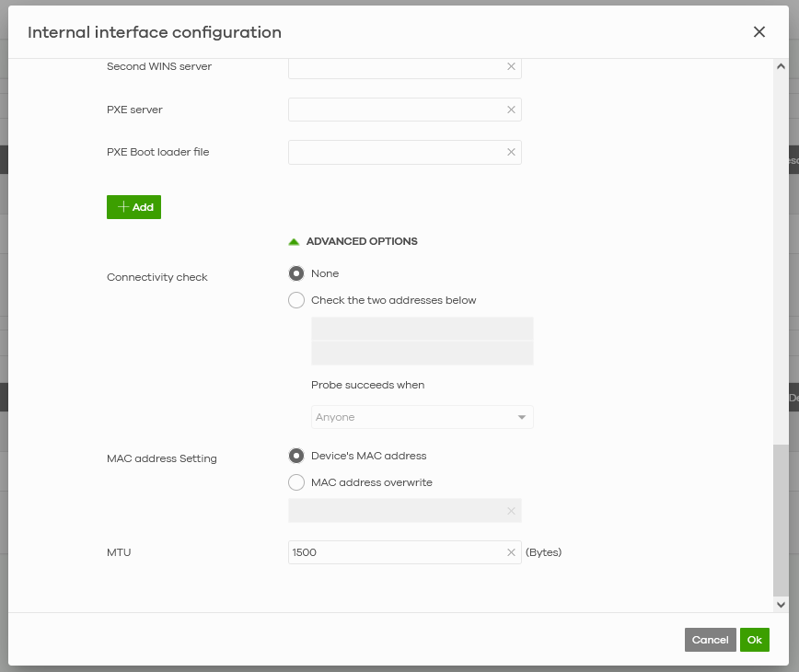799x672 pixels.
Task: Select None for Connectivity check
Action: pos(296,273)
